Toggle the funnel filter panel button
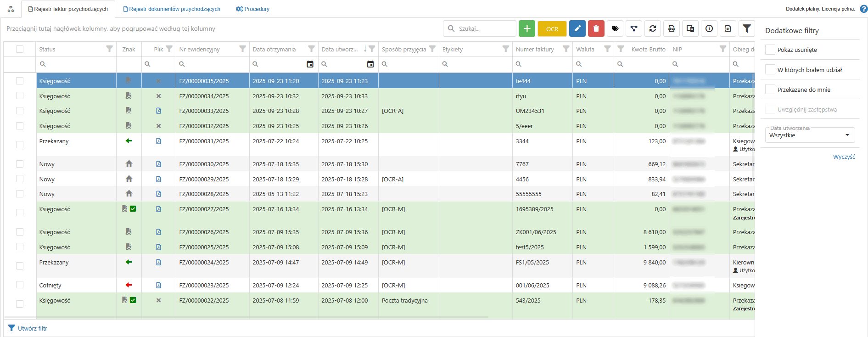Screen dimensions: 868x337 [747, 28]
